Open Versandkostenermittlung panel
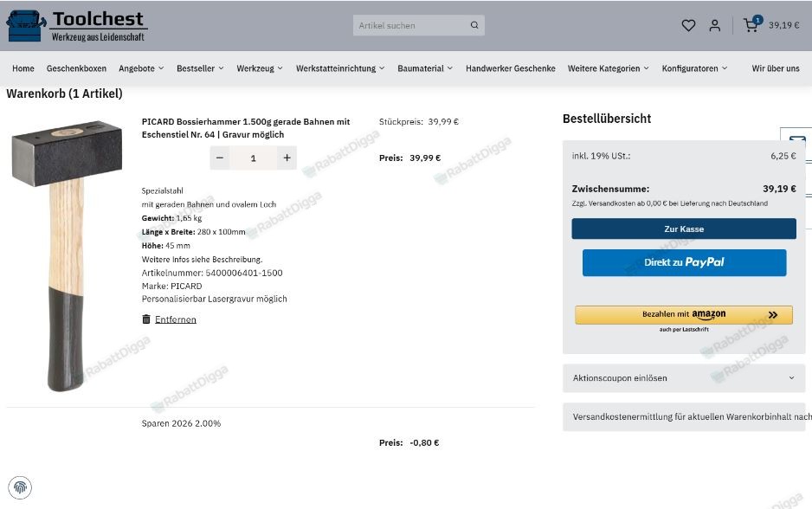This screenshot has width=812, height=509. coord(684,417)
